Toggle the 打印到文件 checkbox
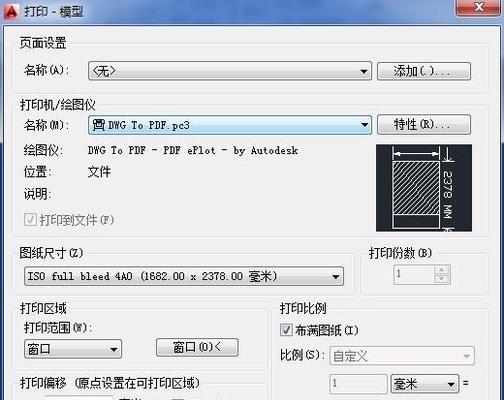Viewport: 504px width, 400px height. [x=30, y=220]
